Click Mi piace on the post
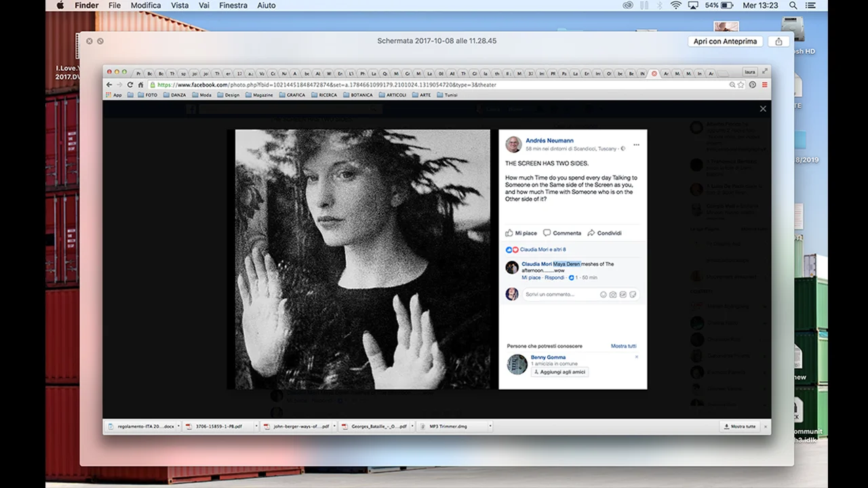868x488 pixels. tap(521, 233)
